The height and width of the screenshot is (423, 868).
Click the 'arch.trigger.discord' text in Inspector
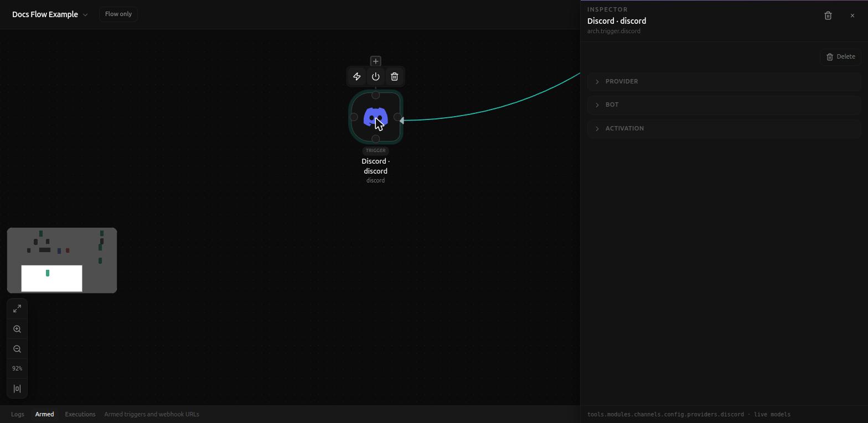pos(614,31)
